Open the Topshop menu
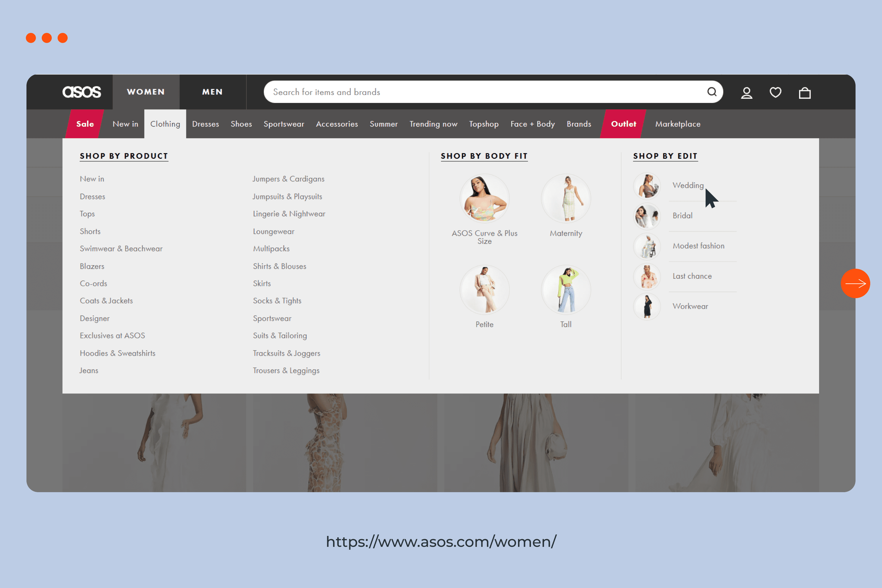This screenshot has height=588, width=882. pyautogui.click(x=484, y=124)
